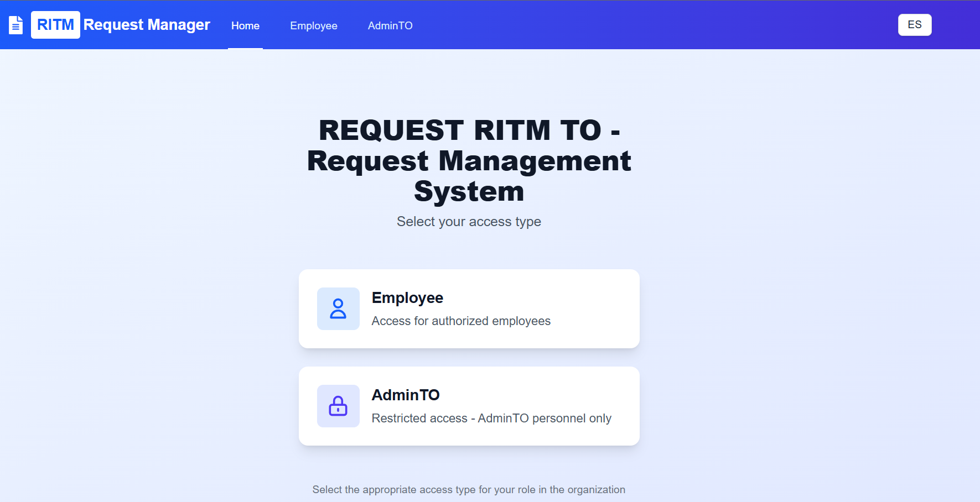The width and height of the screenshot is (980, 502).
Task: Click the person icon on the Employee card
Action: [x=338, y=308]
